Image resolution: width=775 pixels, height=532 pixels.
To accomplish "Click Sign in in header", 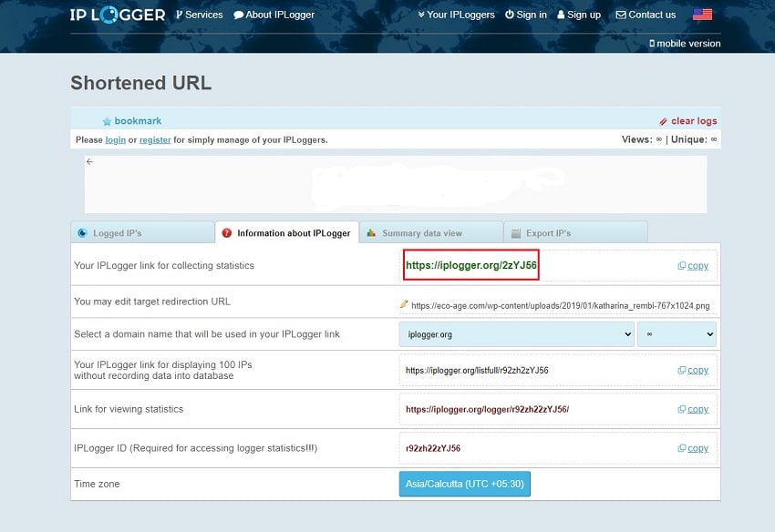I will click(526, 15).
